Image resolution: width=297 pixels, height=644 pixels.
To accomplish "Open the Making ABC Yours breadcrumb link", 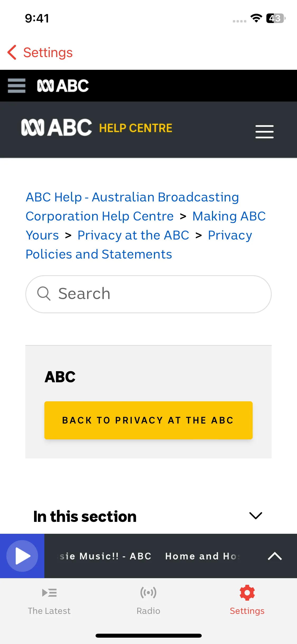I will coord(229,216).
